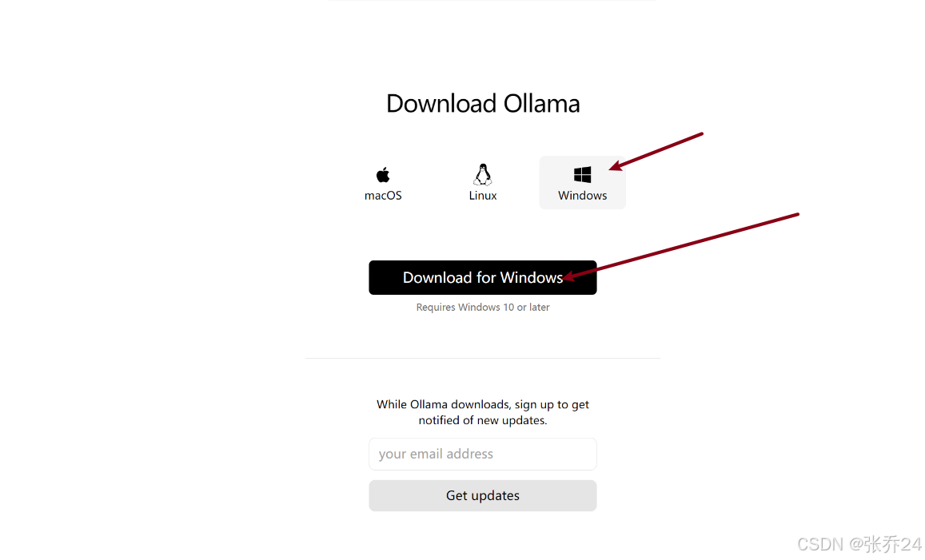925x560 pixels.
Task: Click the placeholder text your email address
Action: pos(436,454)
